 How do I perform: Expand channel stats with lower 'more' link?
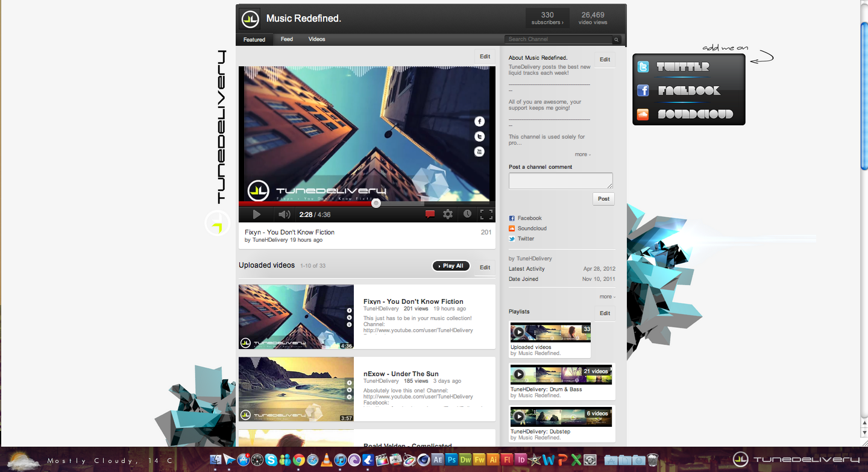click(x=607, y=297)
